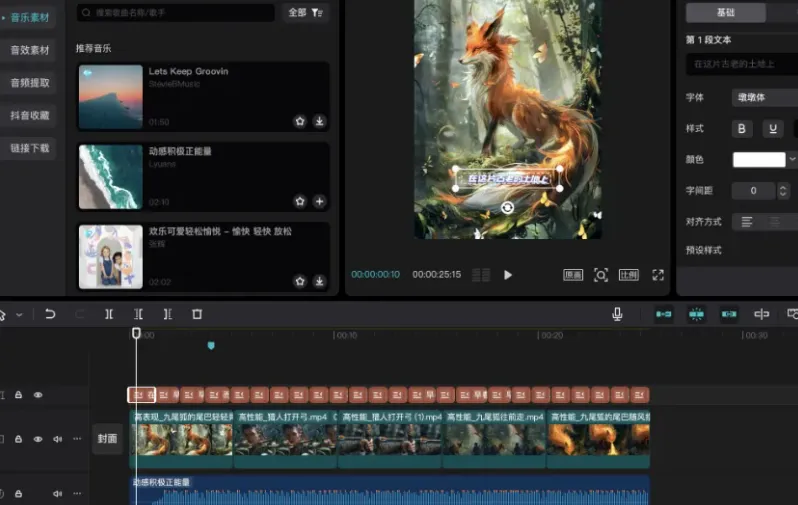Click the 第1段文本 text content field
This screenshot has width=798, height=505.
[742, 64]
